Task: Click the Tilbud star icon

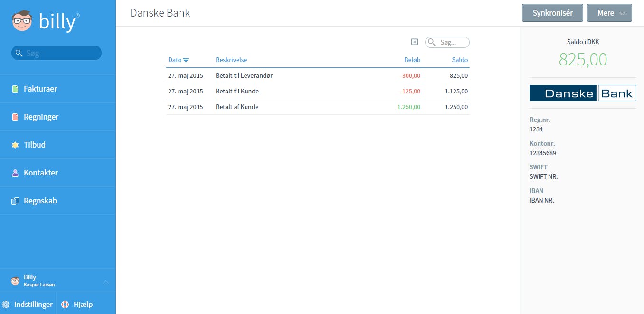Action: (15, 145)
